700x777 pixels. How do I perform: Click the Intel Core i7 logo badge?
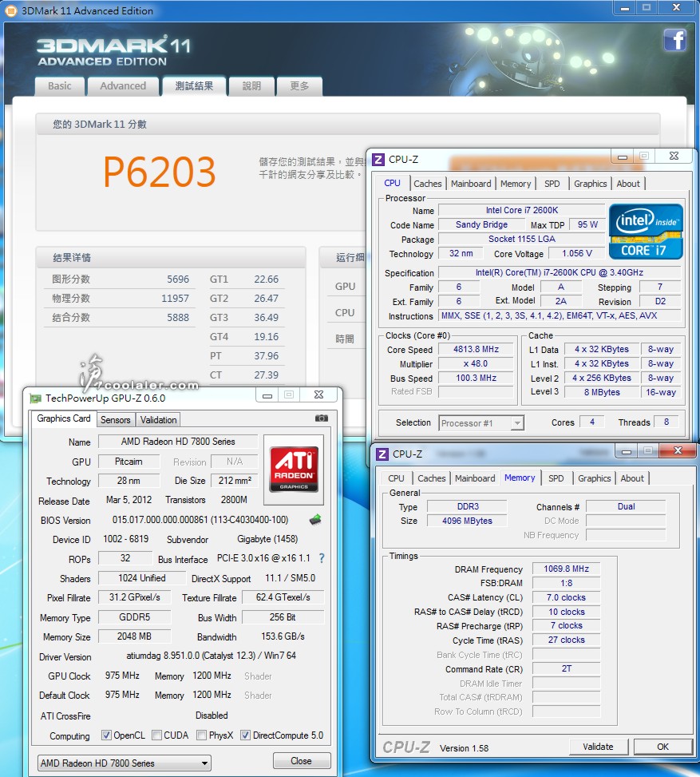[646, 232]
